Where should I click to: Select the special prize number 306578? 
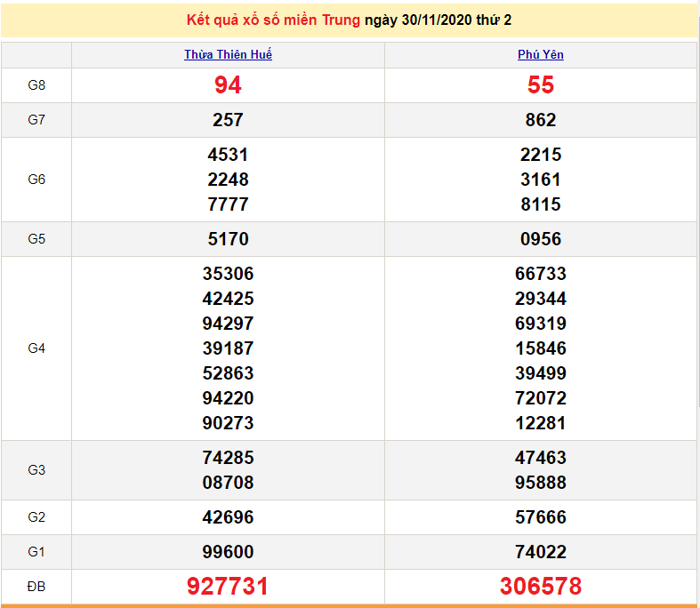click(x=540, y=587)
